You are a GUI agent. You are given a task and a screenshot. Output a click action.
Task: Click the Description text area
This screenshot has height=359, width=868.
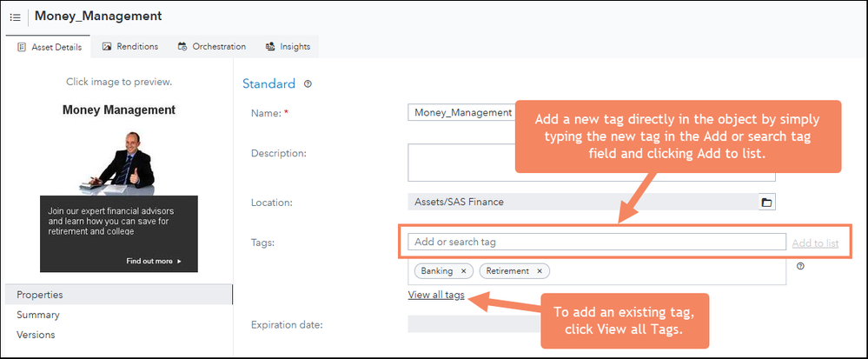[x=461, y=161]
